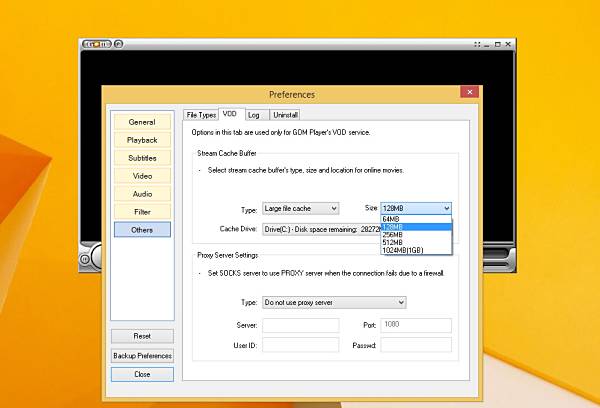Viewport: 600px width, 408px height.
Task: Click the Port field showing 1080
Action: [416, 325]
